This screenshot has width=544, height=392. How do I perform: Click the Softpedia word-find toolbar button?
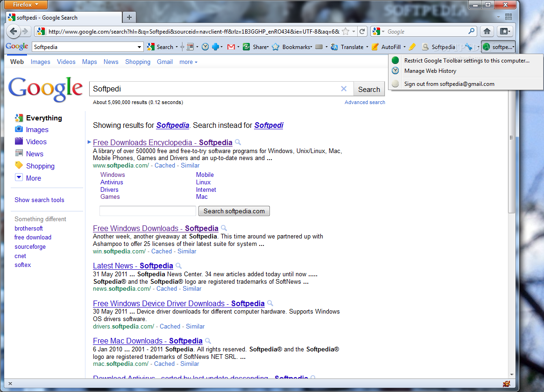tap(438, 47)
